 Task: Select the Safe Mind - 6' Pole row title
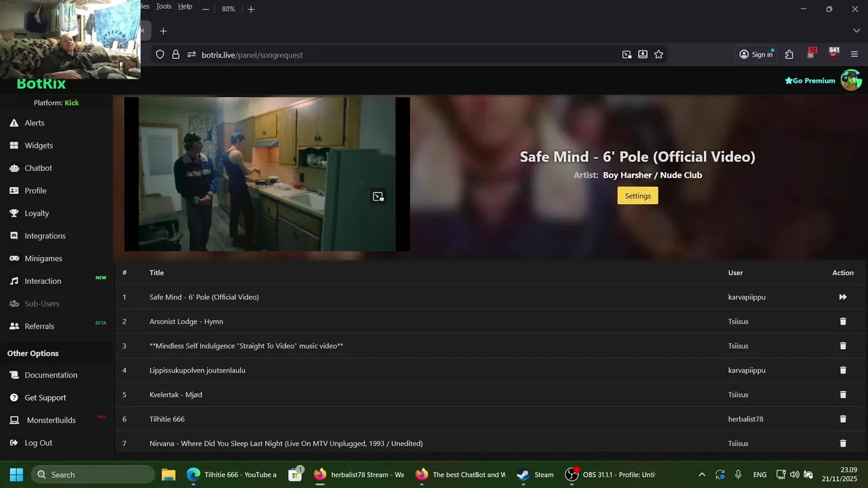pos(204,297)
